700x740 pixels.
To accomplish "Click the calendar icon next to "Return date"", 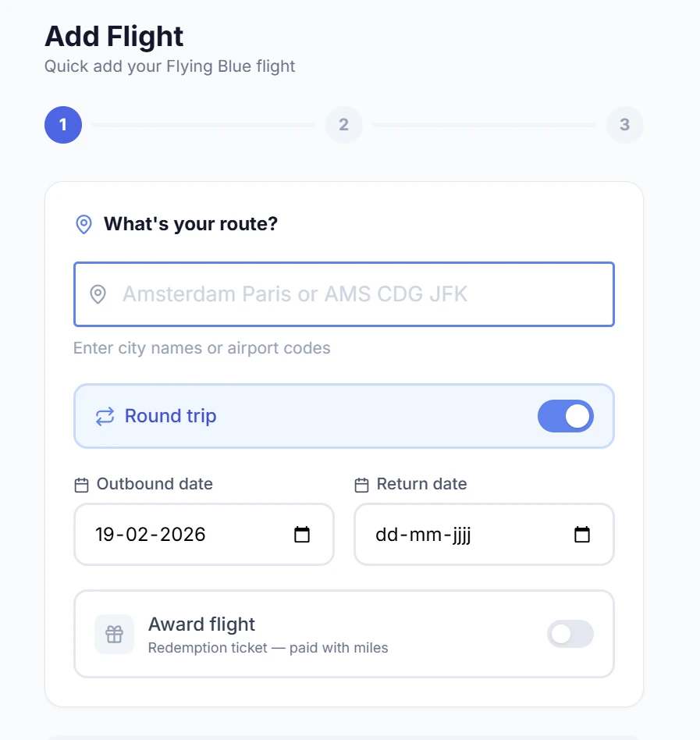I will click(x=361, y=484).
